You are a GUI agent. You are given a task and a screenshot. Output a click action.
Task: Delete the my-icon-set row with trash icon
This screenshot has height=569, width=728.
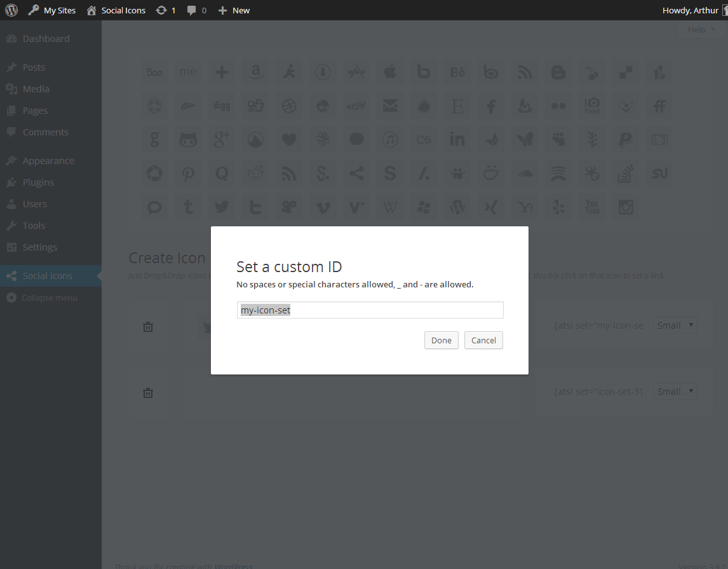tap(147, 327)
